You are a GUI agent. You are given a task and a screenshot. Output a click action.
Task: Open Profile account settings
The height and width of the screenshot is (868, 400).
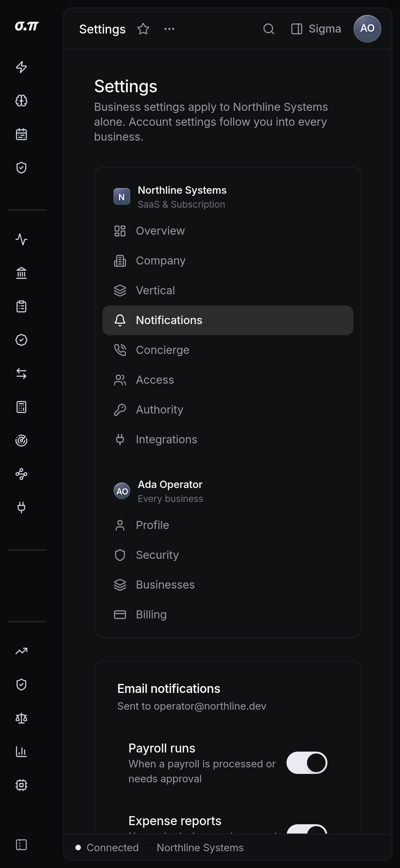228,525
